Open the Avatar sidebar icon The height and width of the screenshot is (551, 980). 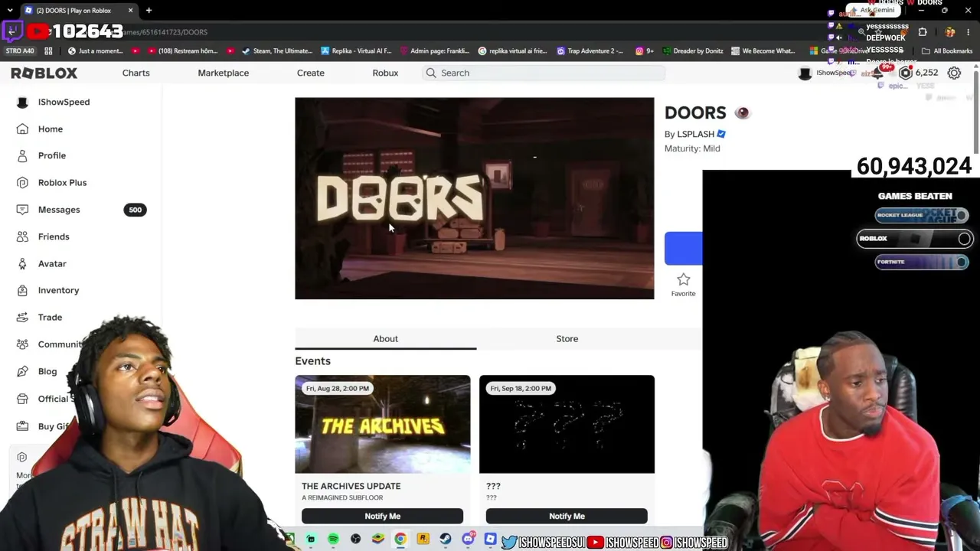tap(22, 264)
